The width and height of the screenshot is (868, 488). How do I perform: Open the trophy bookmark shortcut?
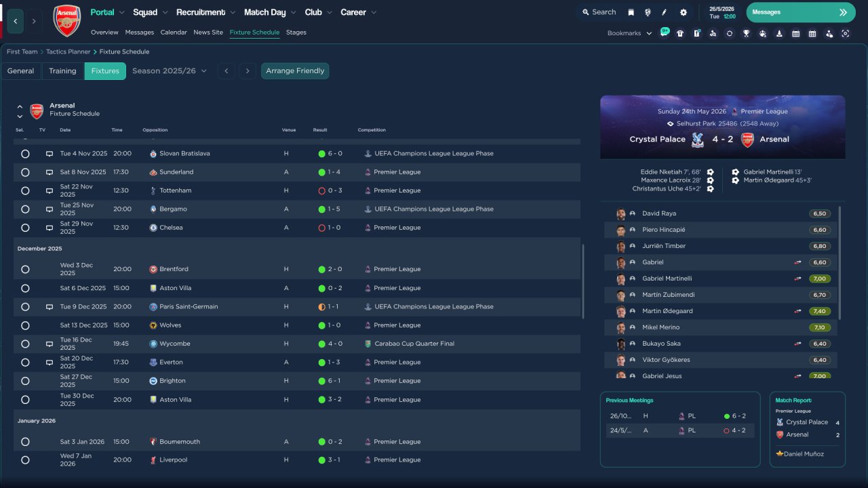[746, 33]
